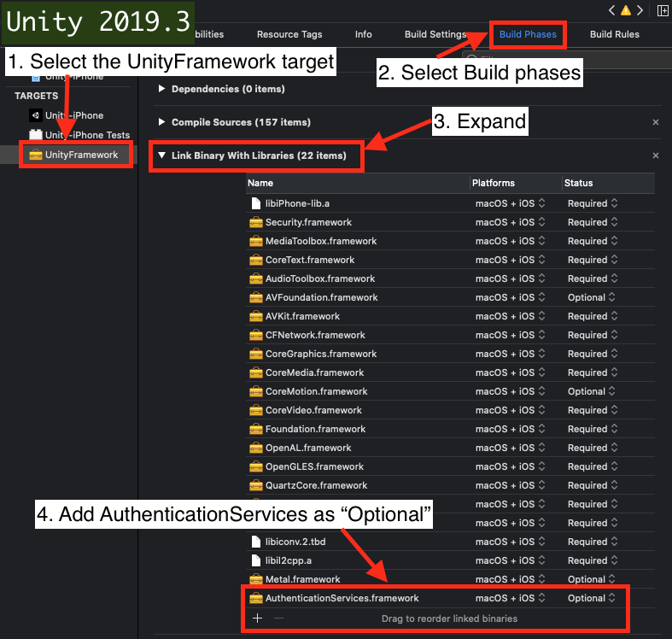Image resolution: width=672 pixels, height=639 pixels.
Task: Click the libil2cpp.a file icon
Action: pyautogui.click(x=256, y=560)
